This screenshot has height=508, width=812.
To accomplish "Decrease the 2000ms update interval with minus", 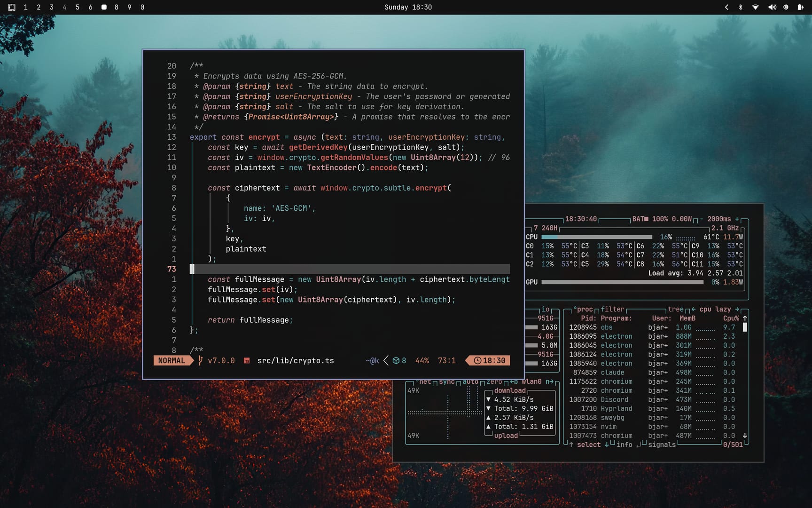I will (x=701, y=219).
